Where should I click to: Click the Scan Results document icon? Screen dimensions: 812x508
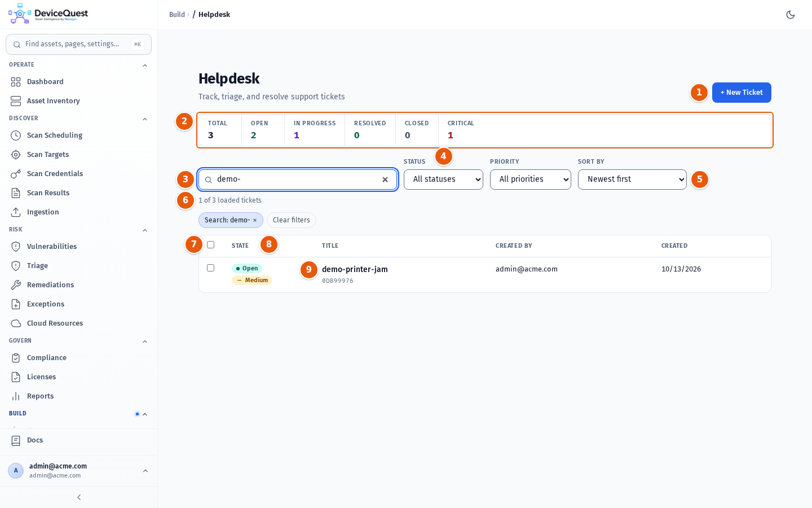pos(16,193)
